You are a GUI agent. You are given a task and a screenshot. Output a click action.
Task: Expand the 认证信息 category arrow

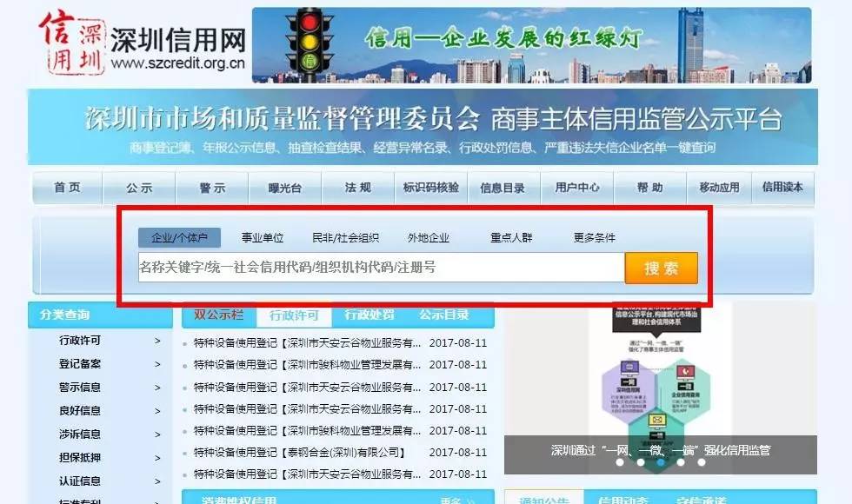157,481
